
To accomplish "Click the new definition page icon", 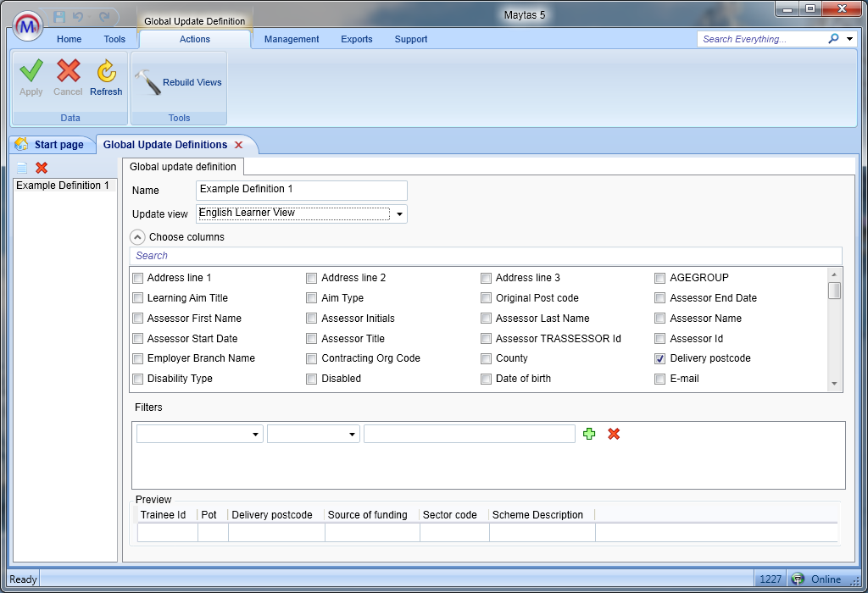I will [x=22, y=168].
